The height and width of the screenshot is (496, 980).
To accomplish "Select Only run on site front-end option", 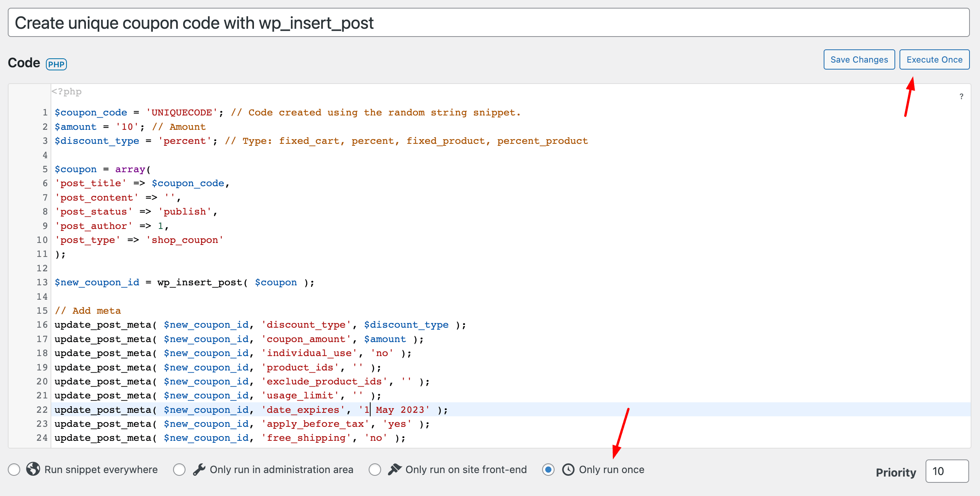I will (374, 469).
